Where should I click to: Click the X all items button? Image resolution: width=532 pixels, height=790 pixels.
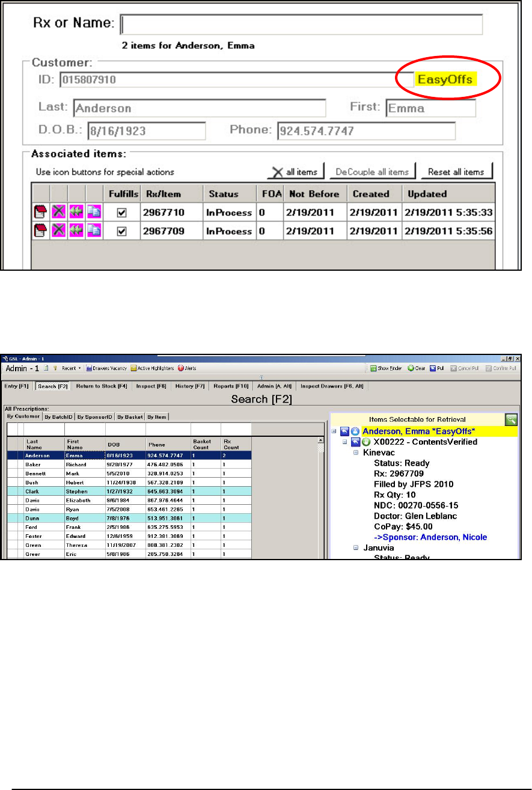(x=296, y=171)
